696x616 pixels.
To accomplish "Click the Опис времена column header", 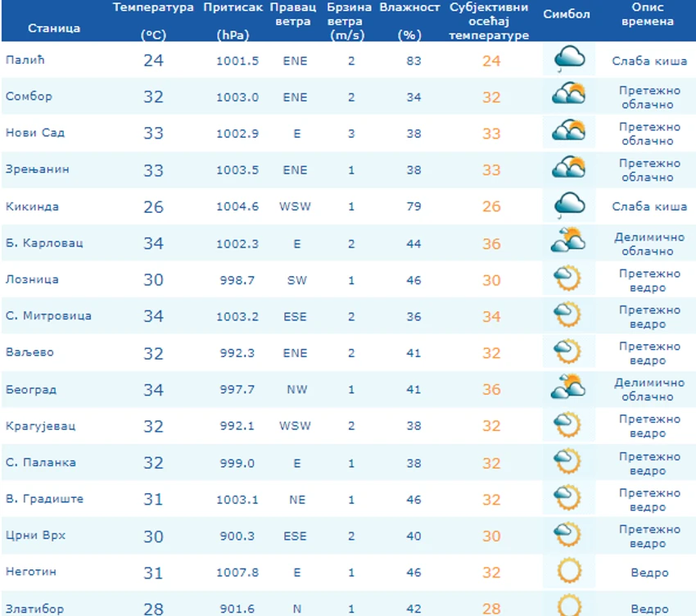I will coord(647,14).
